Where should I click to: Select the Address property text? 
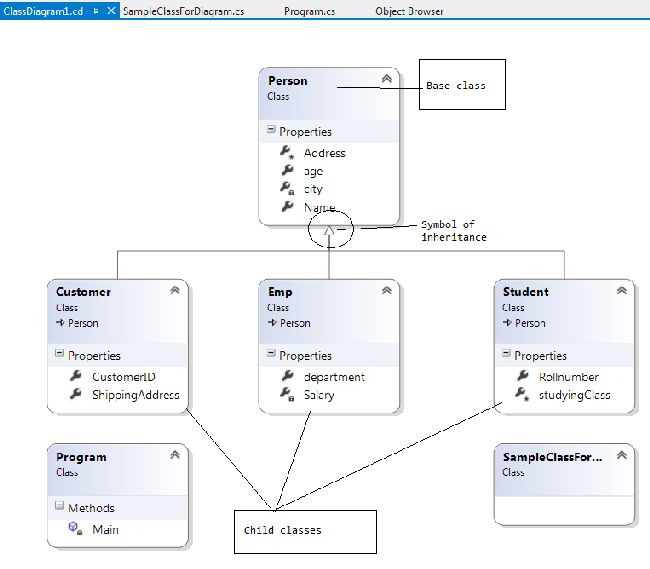[x=324, y=153]
